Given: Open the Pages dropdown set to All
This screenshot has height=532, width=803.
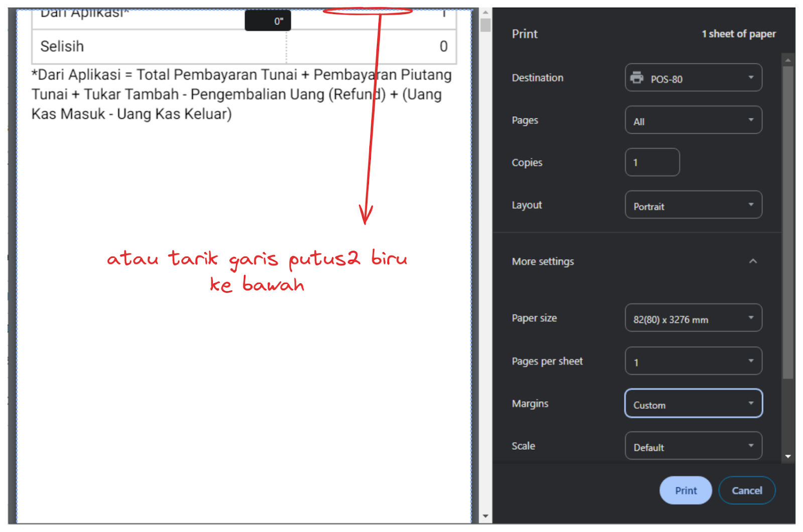Looking at the screenshot, I should pyautogui.click(x=693, y=120).
